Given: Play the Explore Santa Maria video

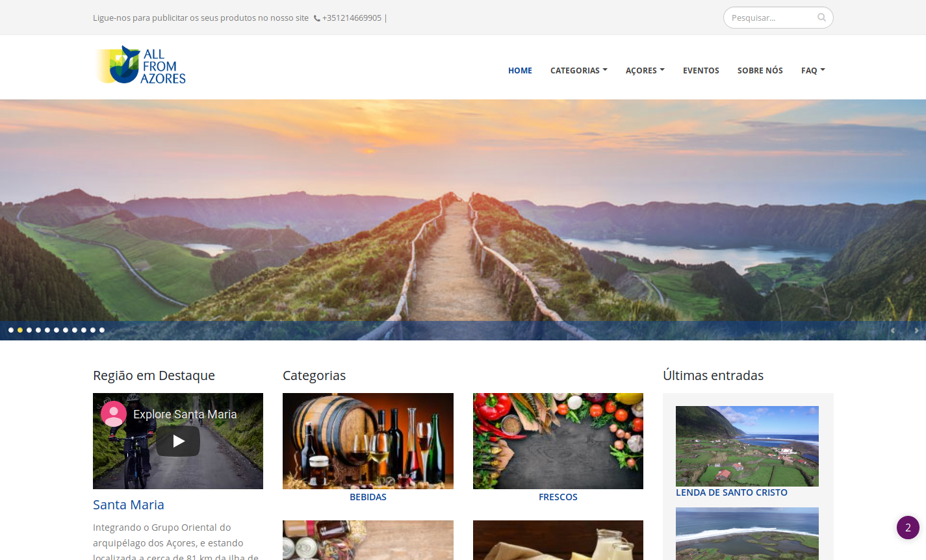Looking at the screenshot, I should (178, 441).
